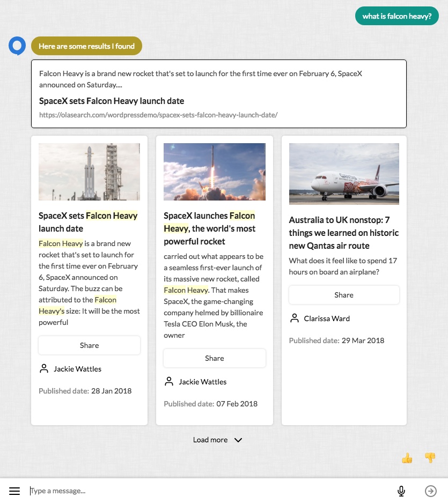
Task: Click the microphone voice input icon
Action: pos(401,491)
